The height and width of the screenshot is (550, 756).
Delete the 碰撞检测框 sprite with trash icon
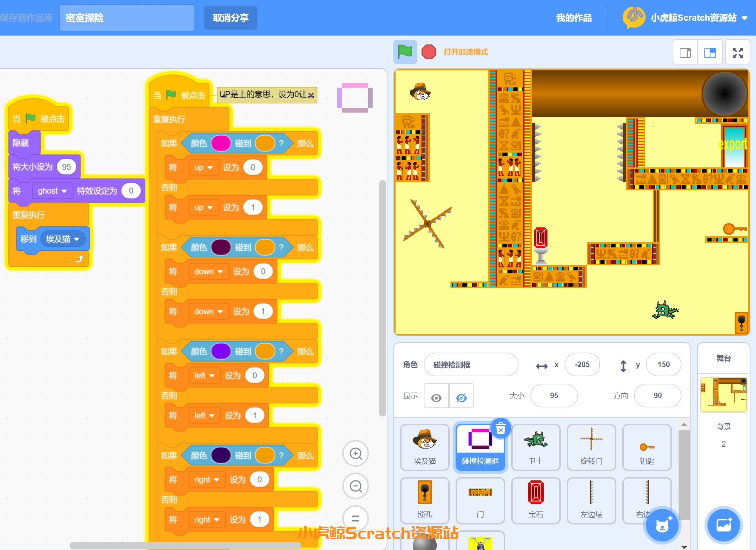(500, 429)
